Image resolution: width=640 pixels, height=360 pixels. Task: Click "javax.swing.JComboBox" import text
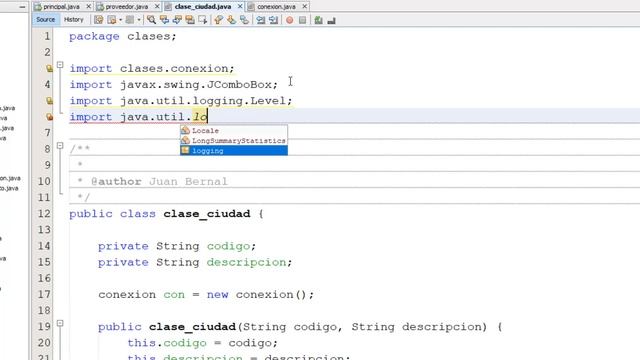pos(196,84)
